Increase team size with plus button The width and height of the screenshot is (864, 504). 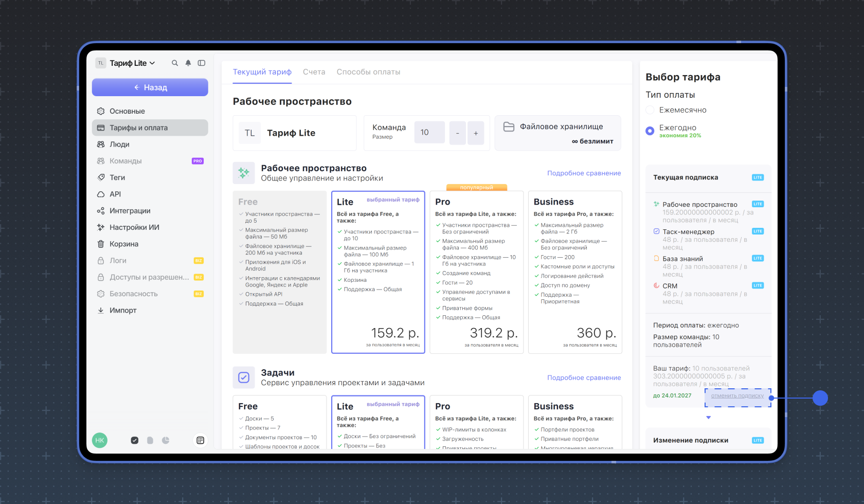pyautogui.click(x=476, y=133)
